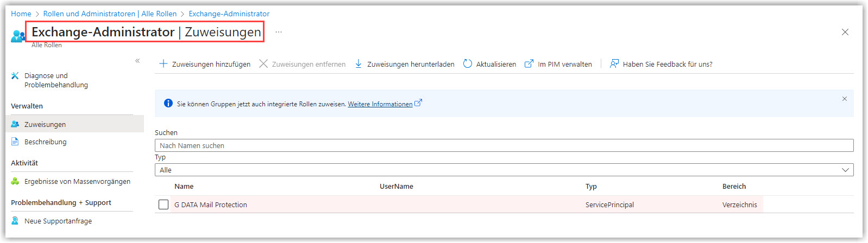
Task: Click the Diagnose und Problembehandlung wrench icon
Action: (15, 76)
